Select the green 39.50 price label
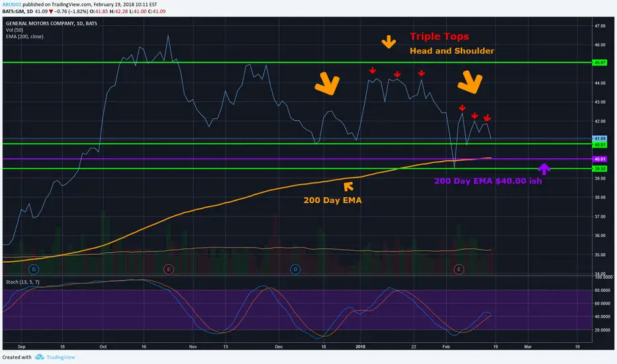617x364 pixels. pyautogui.click(x=600, y=168)
